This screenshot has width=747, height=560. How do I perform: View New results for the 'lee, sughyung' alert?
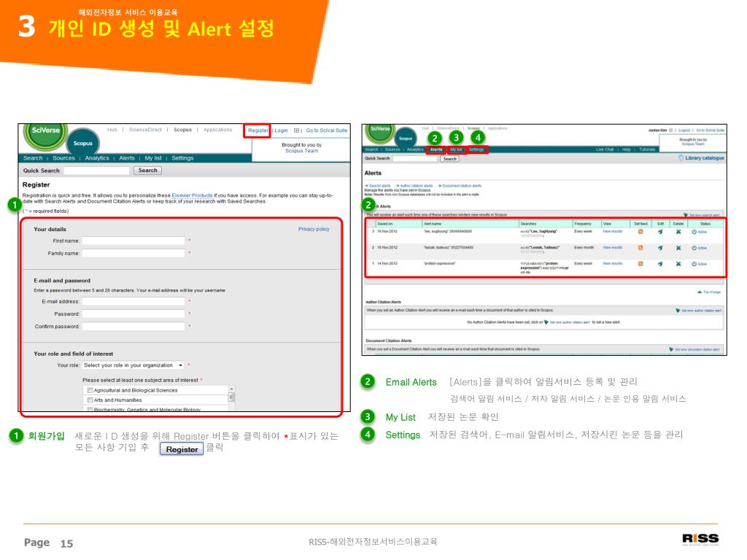pyautogui.click(x=613, y=231)
